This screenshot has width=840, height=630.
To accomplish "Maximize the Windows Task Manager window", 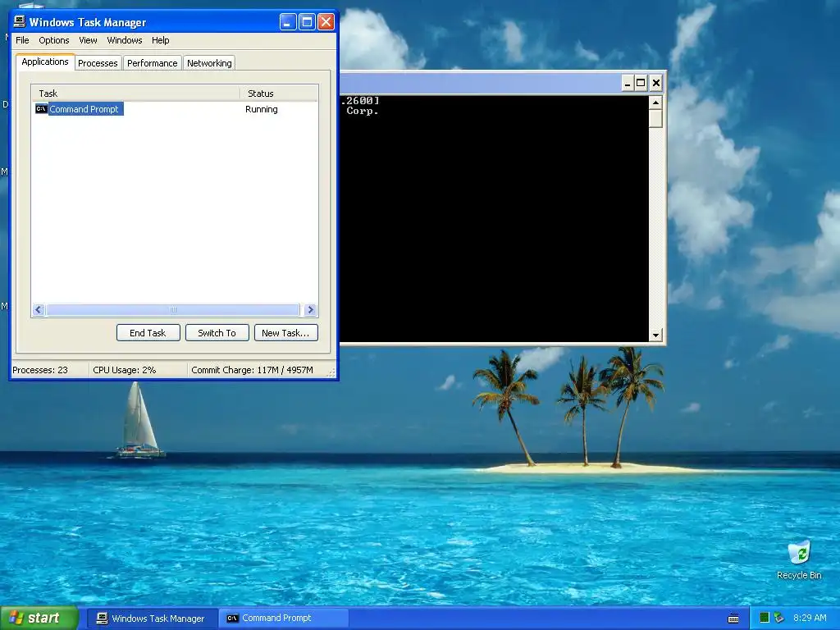I will (307, 22).
